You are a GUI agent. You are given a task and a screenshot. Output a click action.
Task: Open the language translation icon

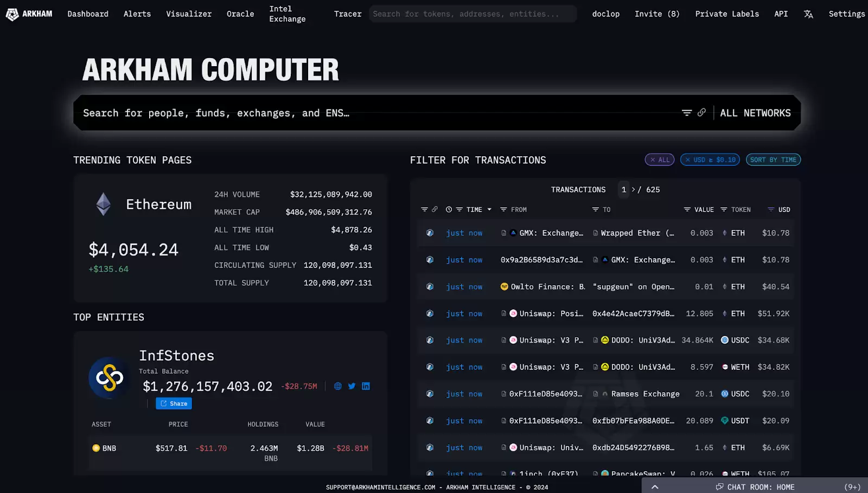tap(808, 14)
